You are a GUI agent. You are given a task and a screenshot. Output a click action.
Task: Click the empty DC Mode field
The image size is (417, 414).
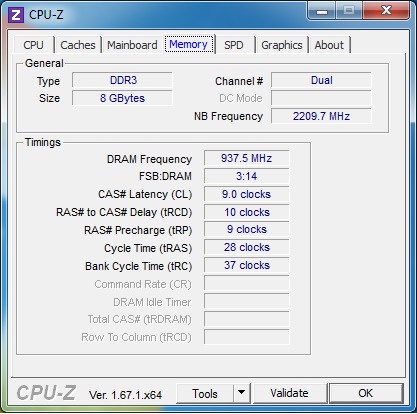click(321, 98)
